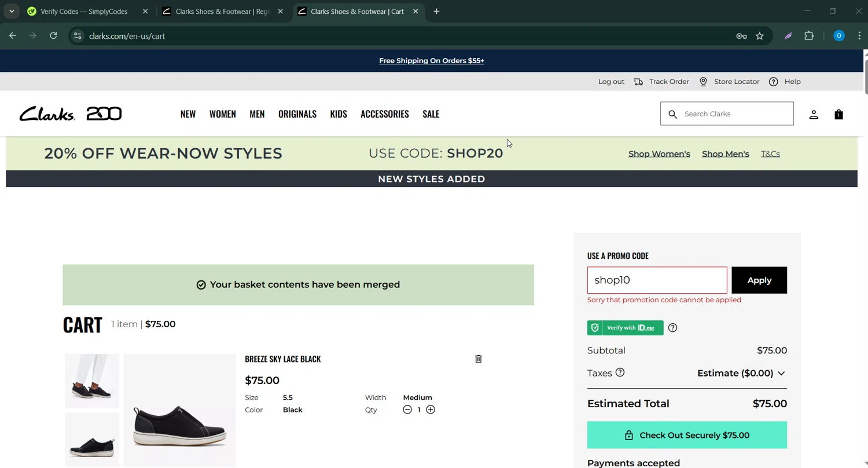Click the Clarks 200 logo

tap(70, 114)
